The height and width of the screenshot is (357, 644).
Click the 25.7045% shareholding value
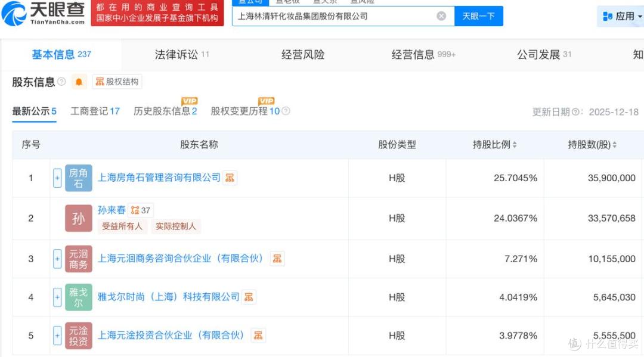click(x=515, y=178)
